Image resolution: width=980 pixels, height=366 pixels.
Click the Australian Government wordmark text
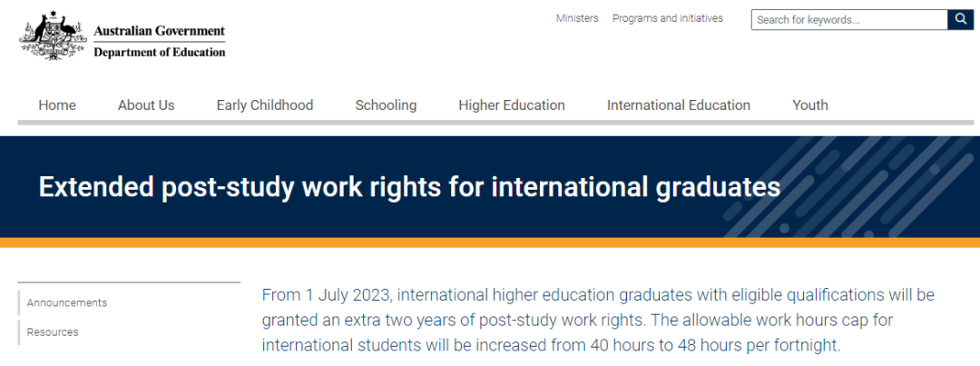[x=160, y=31]
